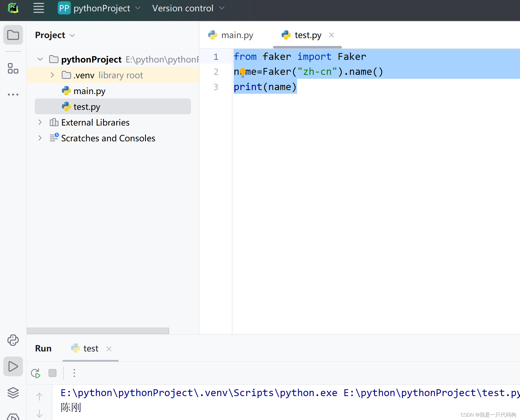This screenshot has width=520, height=420.
Task: Toggle the Project tool window folder icon
Action: pyautogui.click(x=13, y=35)
